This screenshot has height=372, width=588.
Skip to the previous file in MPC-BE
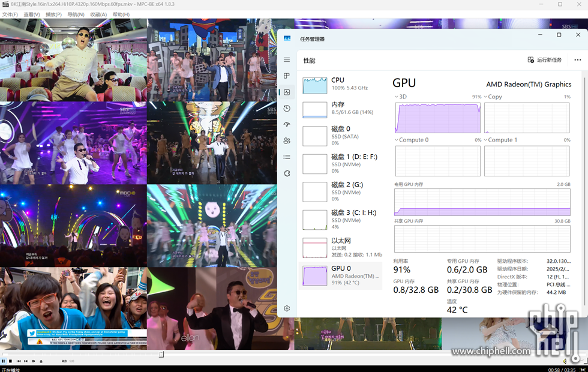[19, 361]
